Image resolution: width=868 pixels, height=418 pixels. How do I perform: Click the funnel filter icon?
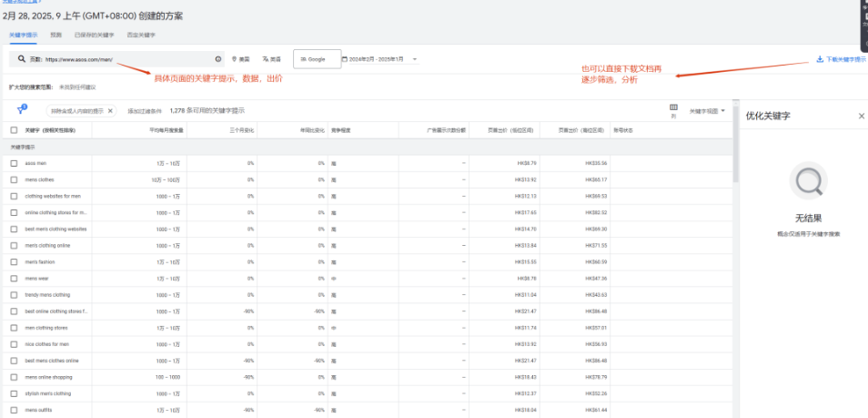21,110
